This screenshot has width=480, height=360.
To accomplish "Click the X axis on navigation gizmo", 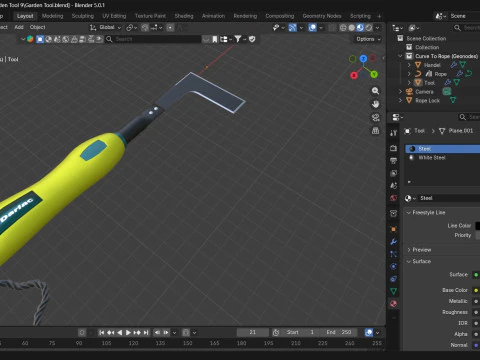I will pyautogui.click(x=354, y=76).
